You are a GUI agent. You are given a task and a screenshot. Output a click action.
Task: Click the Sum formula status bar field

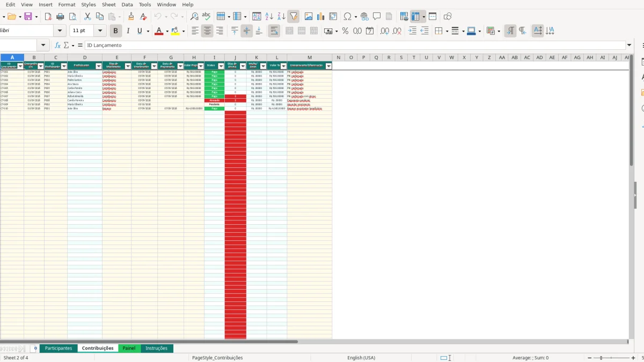coord(530,358)
